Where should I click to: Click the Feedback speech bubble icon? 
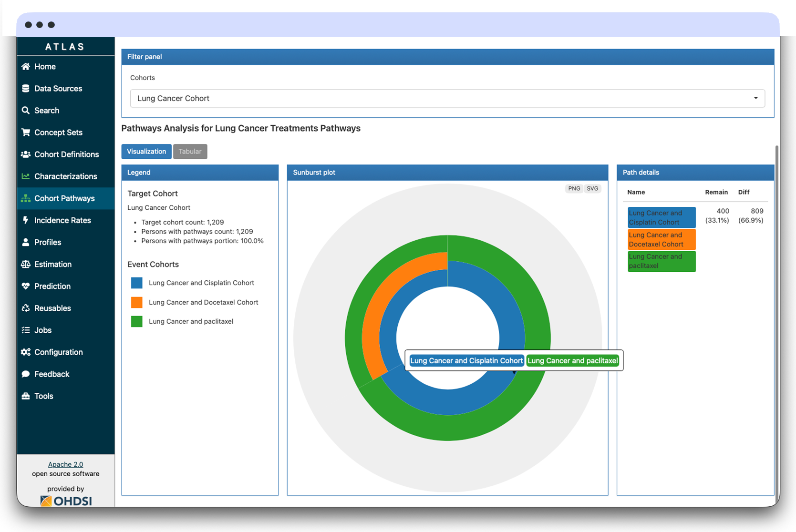tap(26, 373)
